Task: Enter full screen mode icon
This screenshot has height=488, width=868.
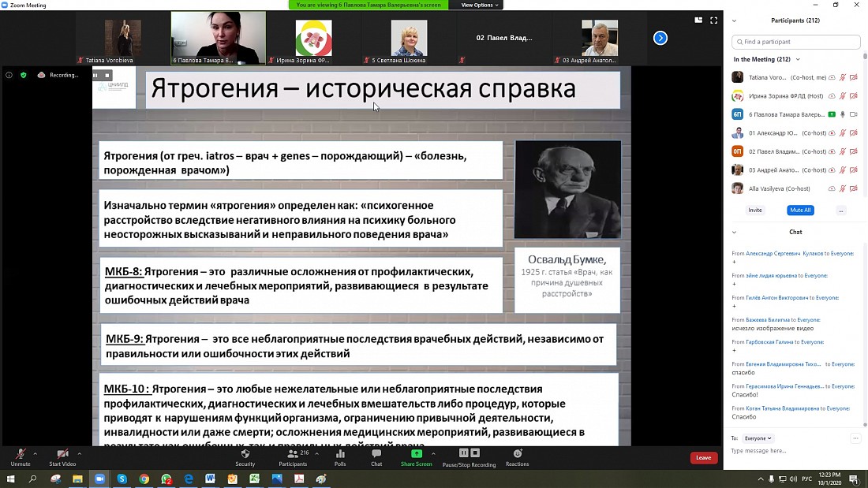Action: tap(713, 20)
